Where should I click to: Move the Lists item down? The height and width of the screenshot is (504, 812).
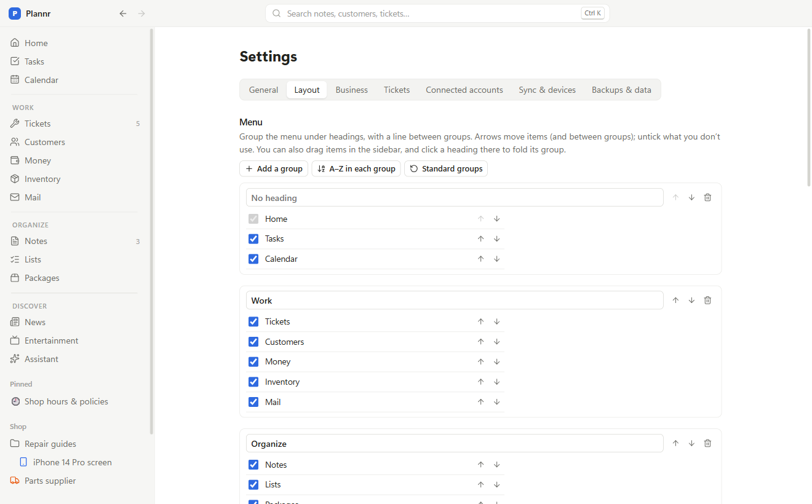pyautogui.click(x=496, y=484)
